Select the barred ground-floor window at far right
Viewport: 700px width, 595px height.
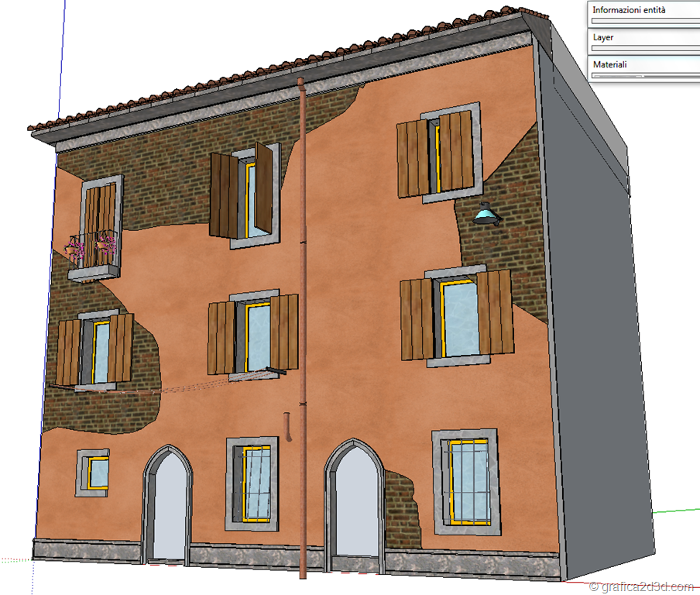(x=468, y=479)
